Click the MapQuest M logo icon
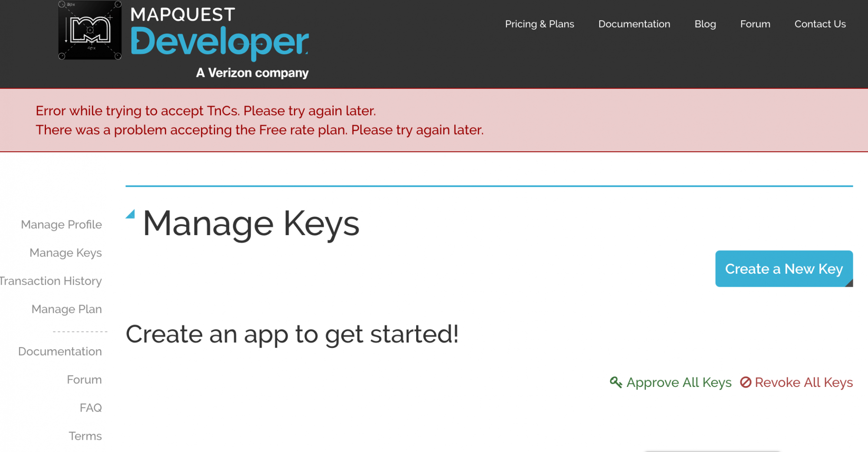 [x=90, y=30]
